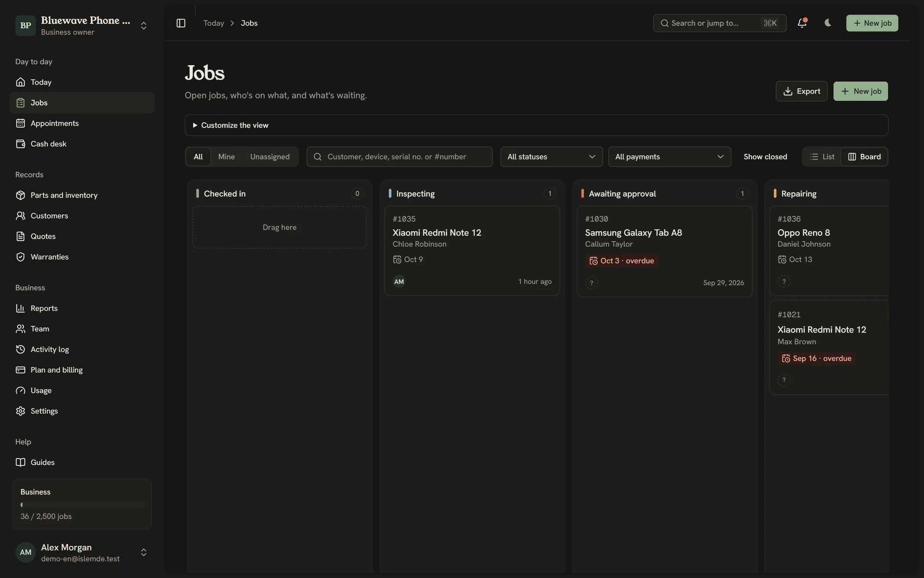
Task: Click the Quotes document icon
Action: [x=20, y=236]
